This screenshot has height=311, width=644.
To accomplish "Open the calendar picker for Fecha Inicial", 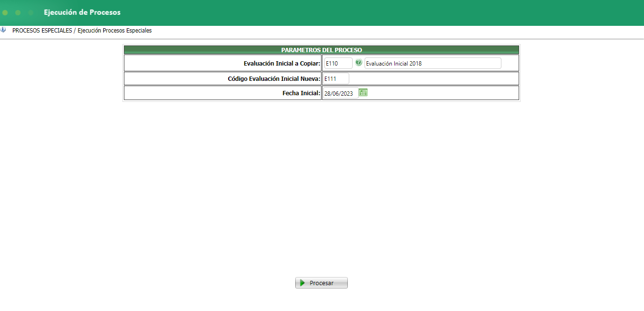I will [x=363, y=93].
